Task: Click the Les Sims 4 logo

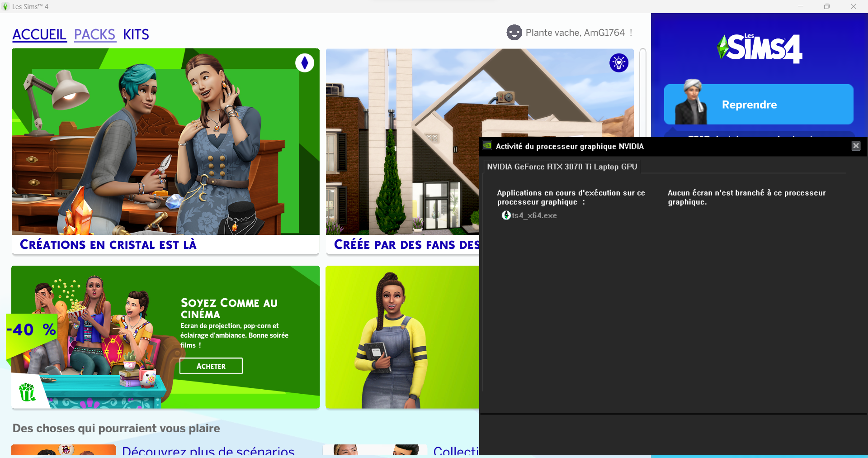Action: click(x=759, y=48)
